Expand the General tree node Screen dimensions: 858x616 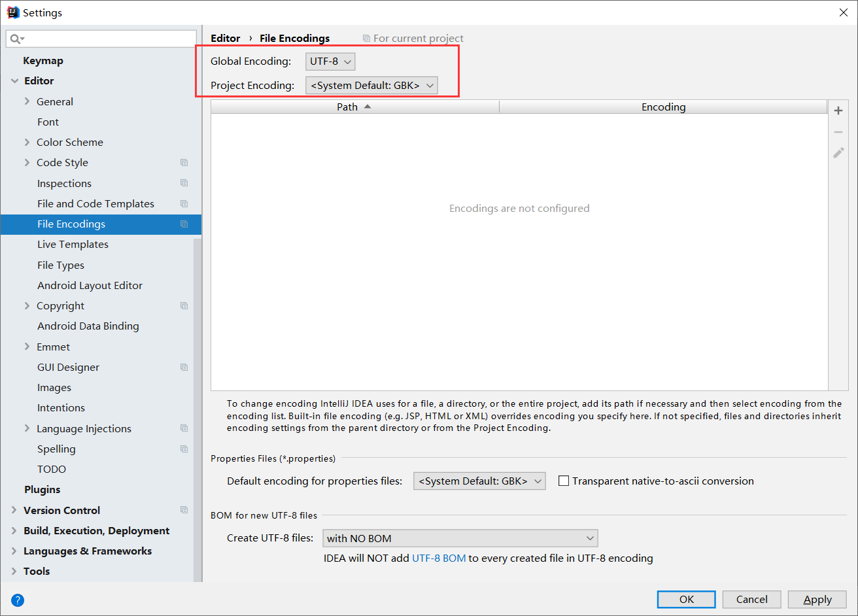(x=27, y=101)
